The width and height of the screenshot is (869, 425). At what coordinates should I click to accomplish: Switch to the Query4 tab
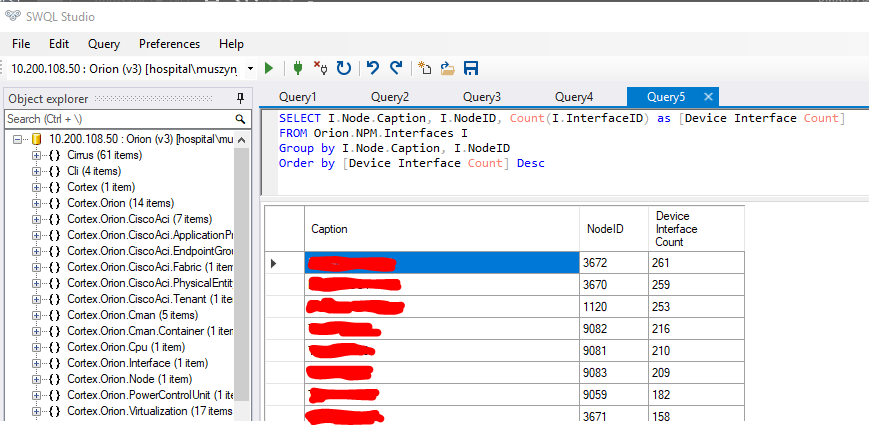(574, 97)
